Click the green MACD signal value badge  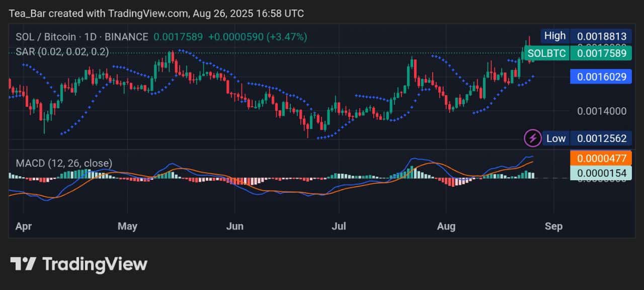tap(601, 172)
